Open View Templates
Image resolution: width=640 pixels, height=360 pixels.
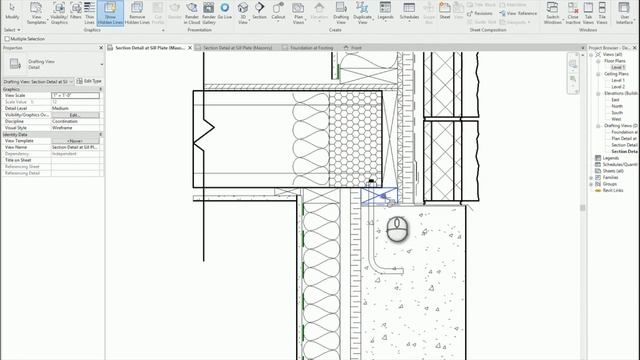point(36,12)
